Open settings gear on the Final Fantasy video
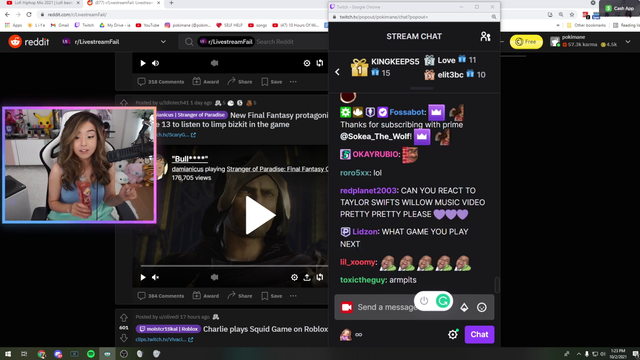The width and height of the screenshot is (640, 360). pos(294,277)
